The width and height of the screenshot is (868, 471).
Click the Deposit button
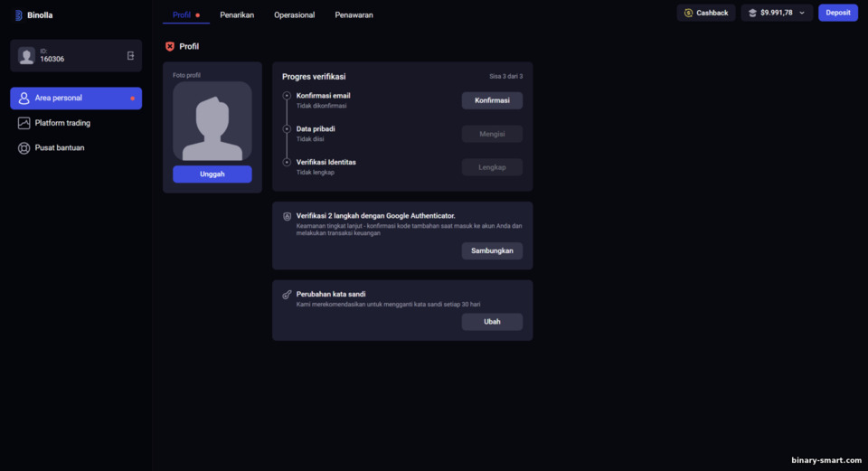pyautogui.click(x=838, y=13)
